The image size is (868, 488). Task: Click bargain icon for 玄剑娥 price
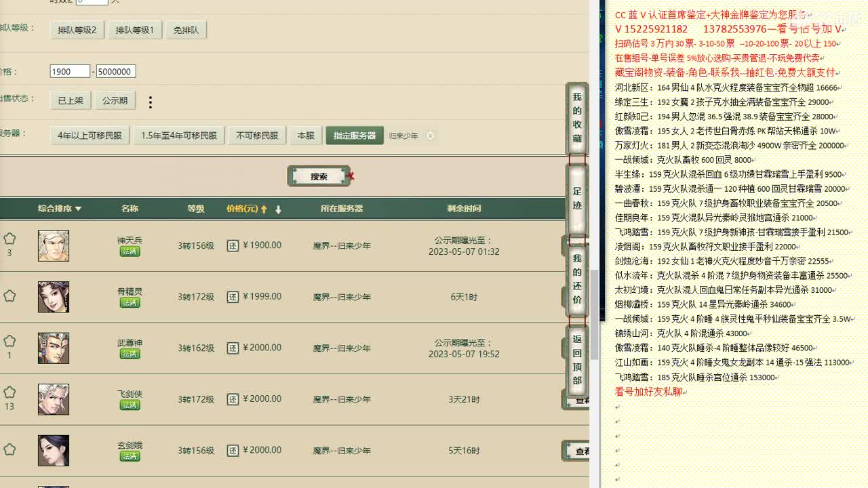click(233, 451)
